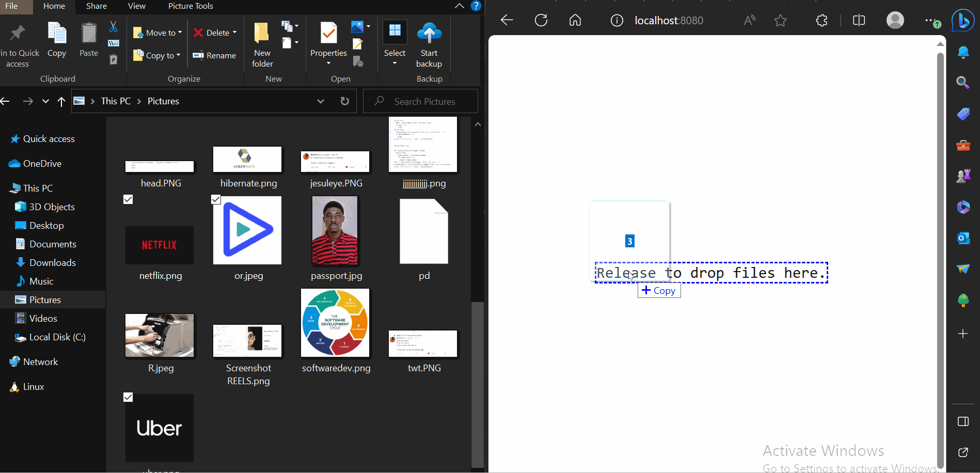Image resolution: width=980 pixels, height=473 pixels.
Task: Click the Paste shortcut icon
Action: coord(114,60)
